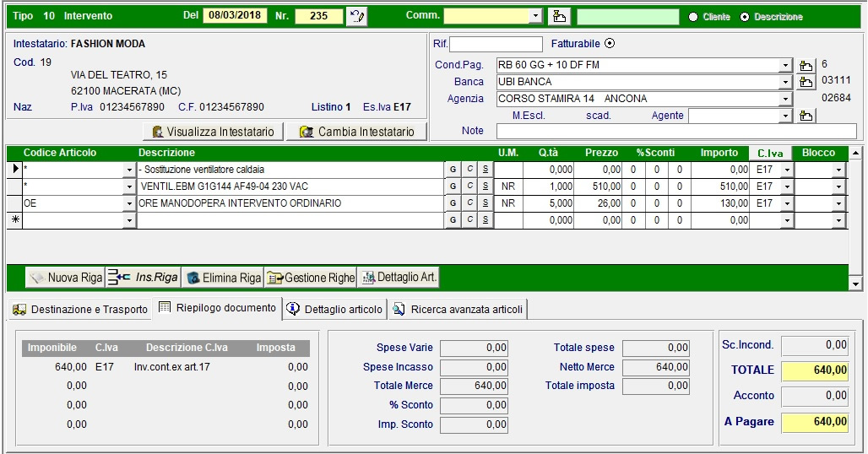
Task: Click the Nr. document number field
Action: [x=319, y=15]
